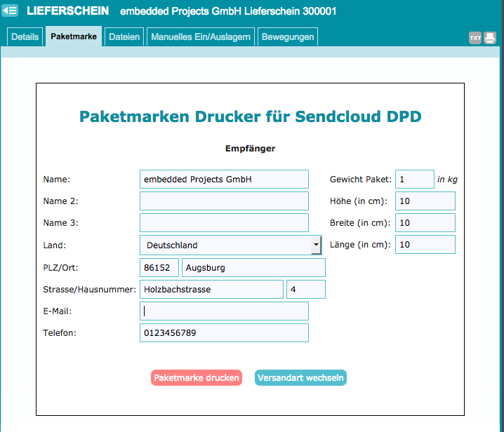Select the Manuelles Ein/Auslagern tab

pos(200,37)
